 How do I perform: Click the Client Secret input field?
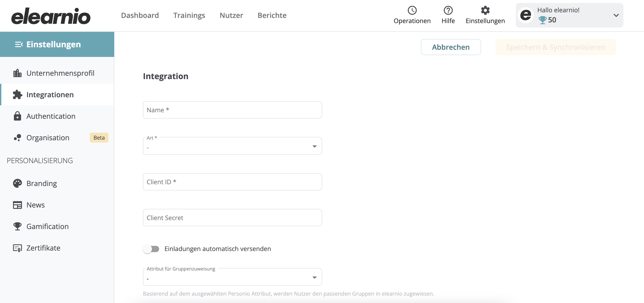232,217
